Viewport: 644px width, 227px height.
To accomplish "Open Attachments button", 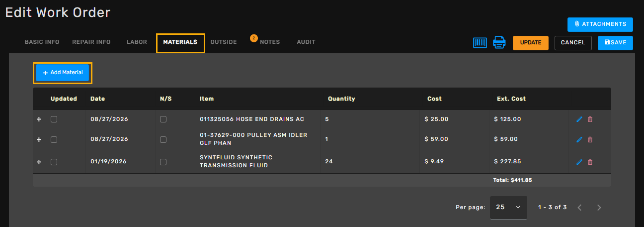I will [600, 24].
